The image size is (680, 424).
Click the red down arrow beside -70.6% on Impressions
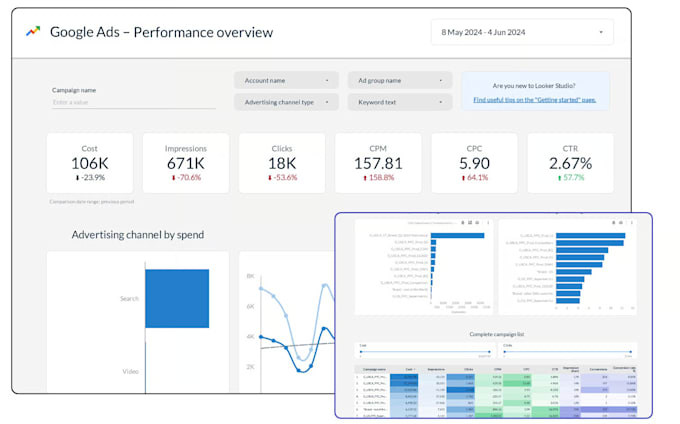173,178
